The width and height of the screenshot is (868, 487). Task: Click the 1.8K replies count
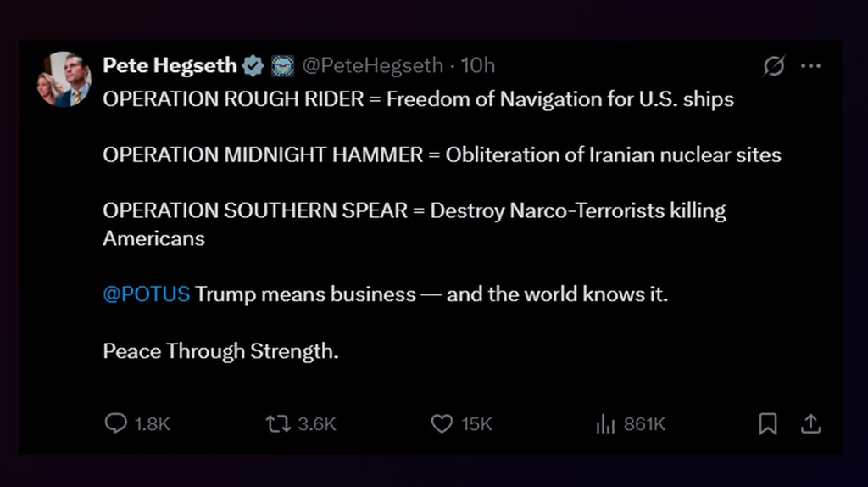click(153, 424)
